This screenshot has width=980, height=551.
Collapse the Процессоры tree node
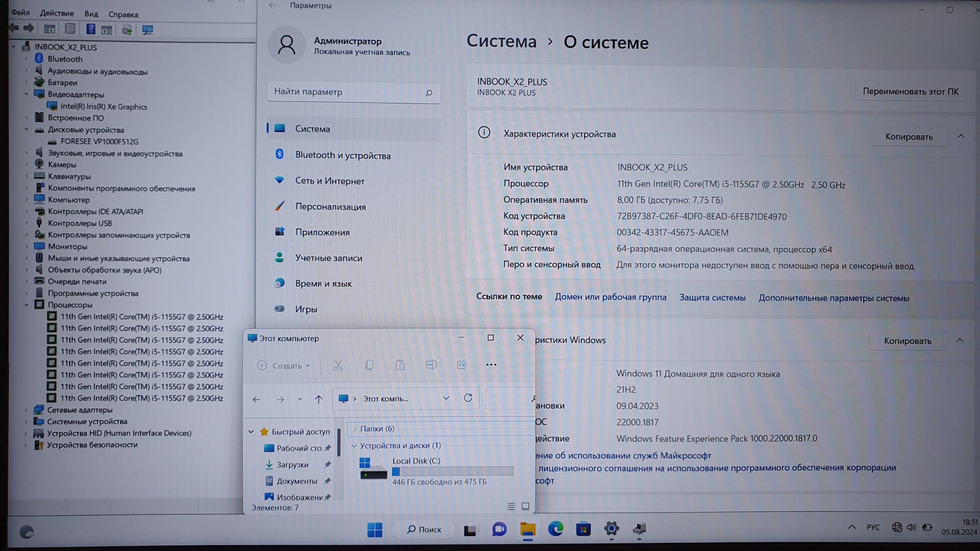click(27, 305)
